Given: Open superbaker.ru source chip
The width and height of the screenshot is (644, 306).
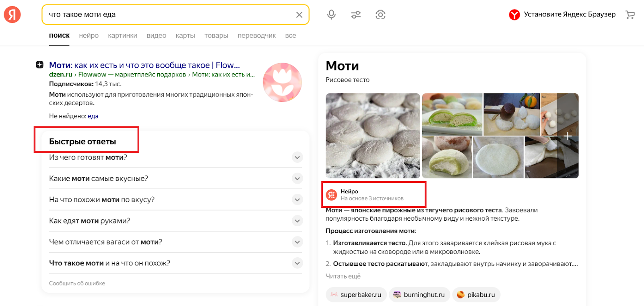Looking at the screenshot, I should [x=356, y=295].
